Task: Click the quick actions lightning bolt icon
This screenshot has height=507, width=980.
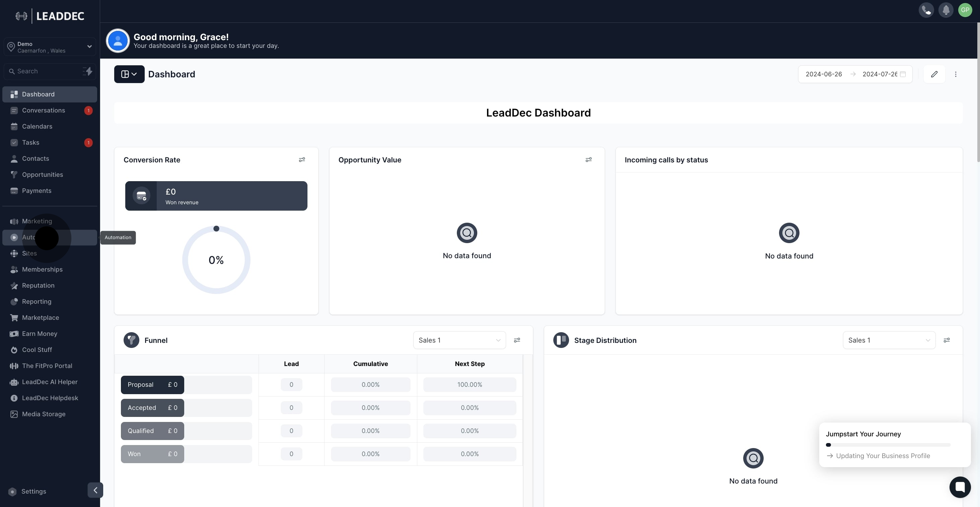Action: [x=88, y=71]
